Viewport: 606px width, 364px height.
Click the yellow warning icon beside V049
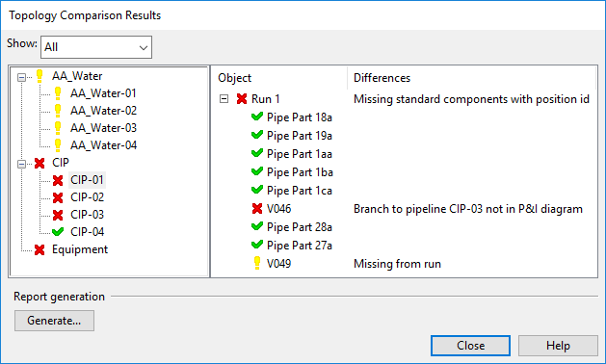[257, 263]
